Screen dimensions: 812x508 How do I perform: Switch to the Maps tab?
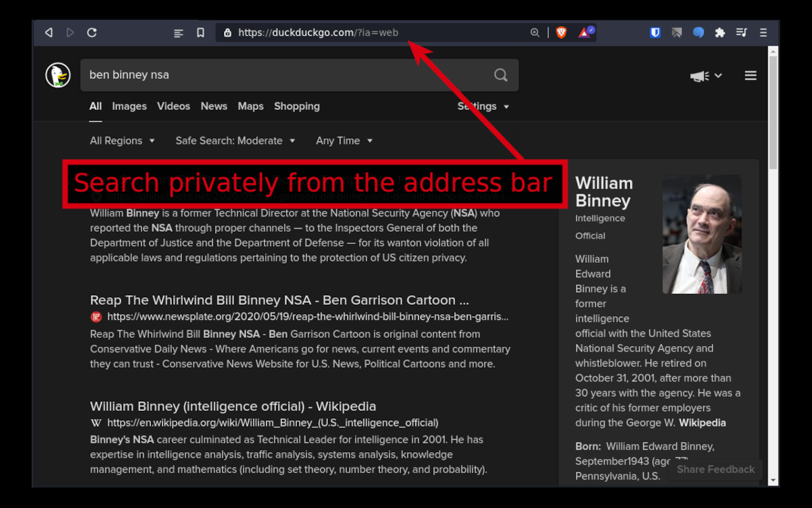pos(251,107)
